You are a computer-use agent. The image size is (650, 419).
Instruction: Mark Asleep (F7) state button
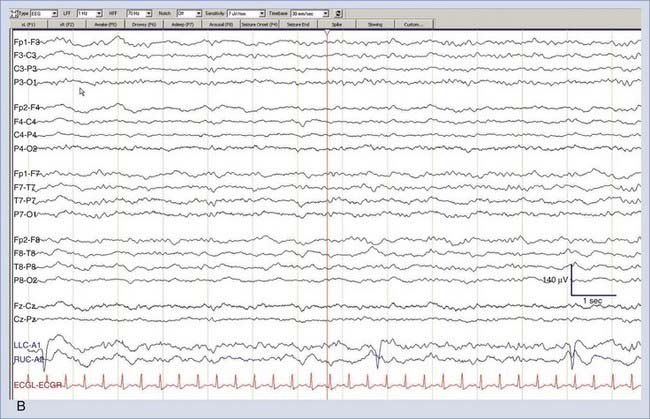coord(184,24)
